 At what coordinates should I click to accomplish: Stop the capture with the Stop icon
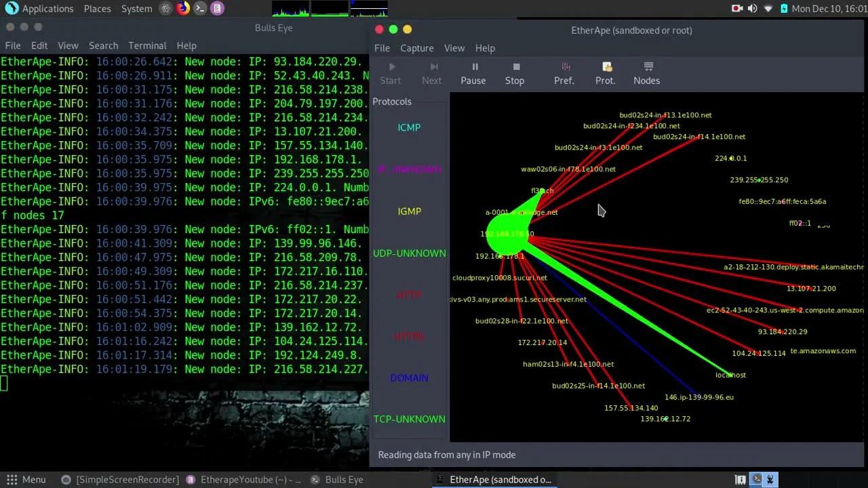pyautogui.click(x=515, y=73)
